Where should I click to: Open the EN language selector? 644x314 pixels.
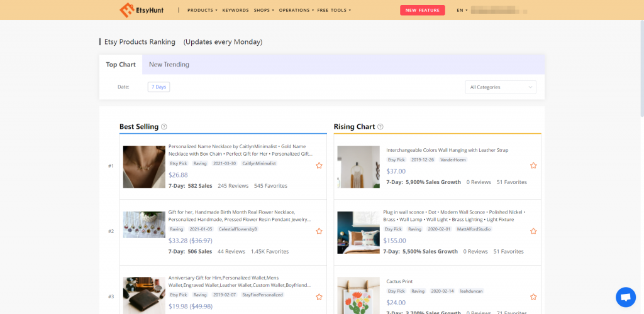462,10
